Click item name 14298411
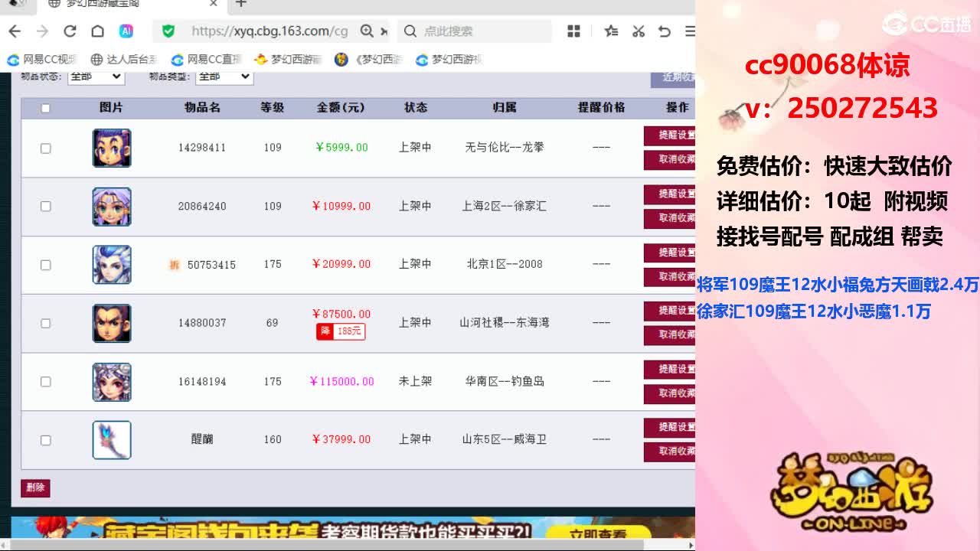Image resolution: width=980 pixels, height=551 pixels. coord(202,148)
